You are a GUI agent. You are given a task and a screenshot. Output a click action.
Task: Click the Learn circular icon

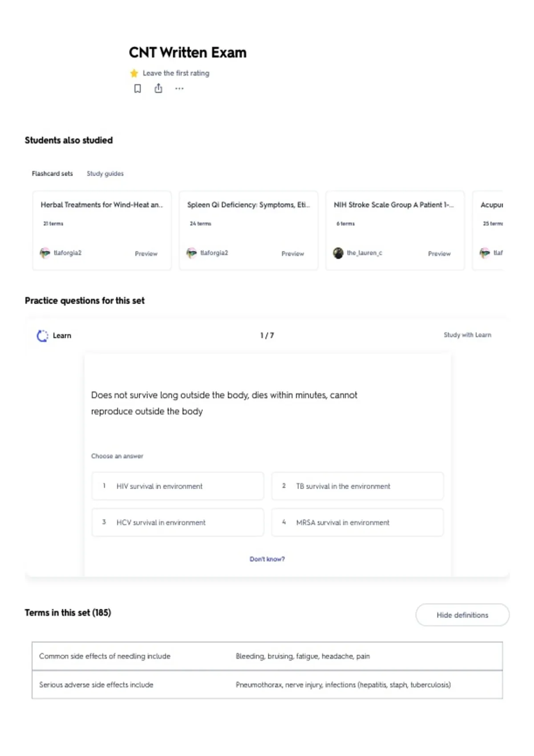coord(42,336)
